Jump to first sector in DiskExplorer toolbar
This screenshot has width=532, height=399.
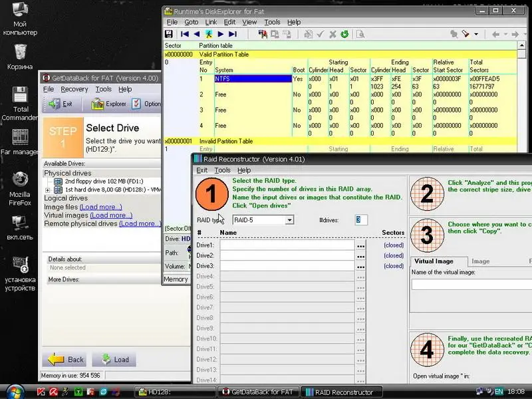[185, 34]
